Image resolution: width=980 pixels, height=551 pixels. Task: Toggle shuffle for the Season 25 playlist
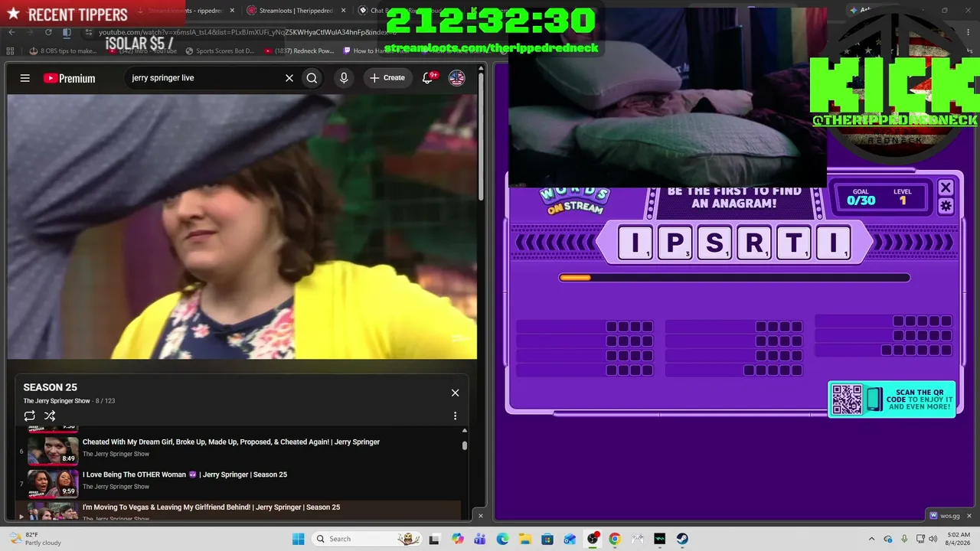click(x=50, y=416)
